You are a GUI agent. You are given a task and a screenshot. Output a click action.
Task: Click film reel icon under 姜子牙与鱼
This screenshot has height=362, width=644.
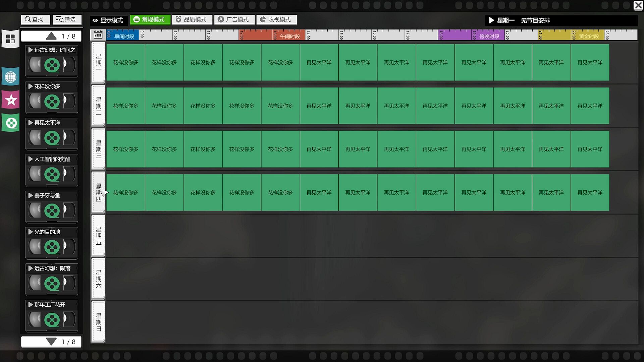pyautogui.click(x=52, y=210)
